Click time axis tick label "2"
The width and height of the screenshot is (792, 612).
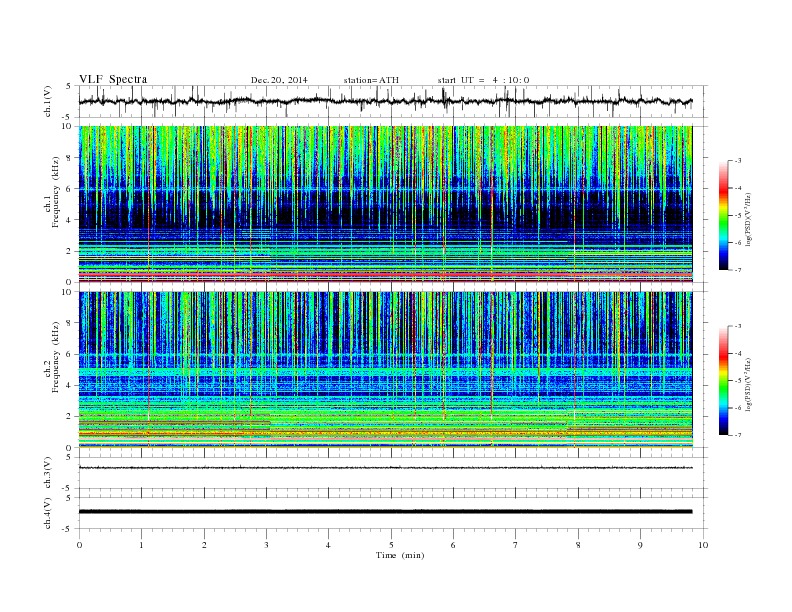point(204,545)
